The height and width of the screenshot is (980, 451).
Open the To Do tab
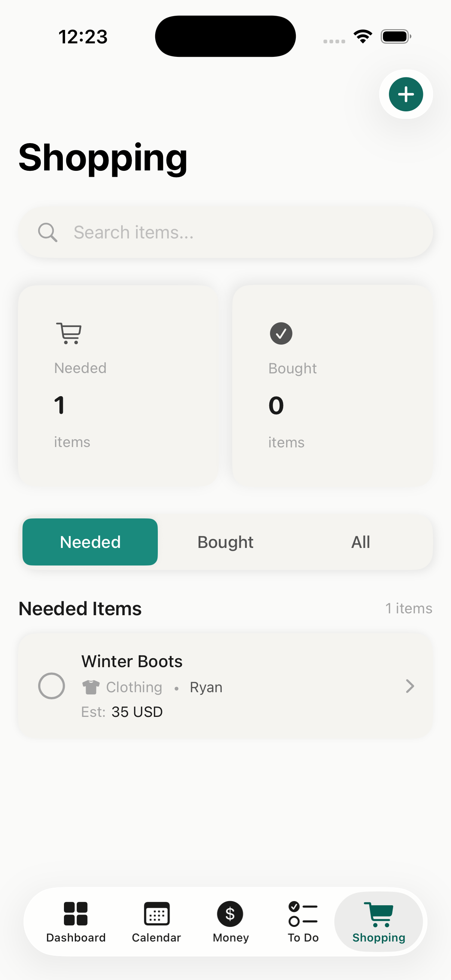(303, 921)
